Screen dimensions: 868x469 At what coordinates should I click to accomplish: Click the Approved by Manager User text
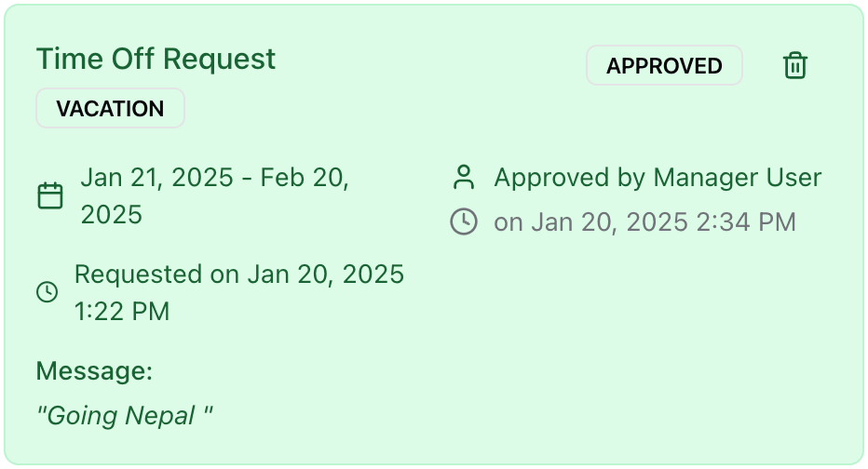[658, 178]
